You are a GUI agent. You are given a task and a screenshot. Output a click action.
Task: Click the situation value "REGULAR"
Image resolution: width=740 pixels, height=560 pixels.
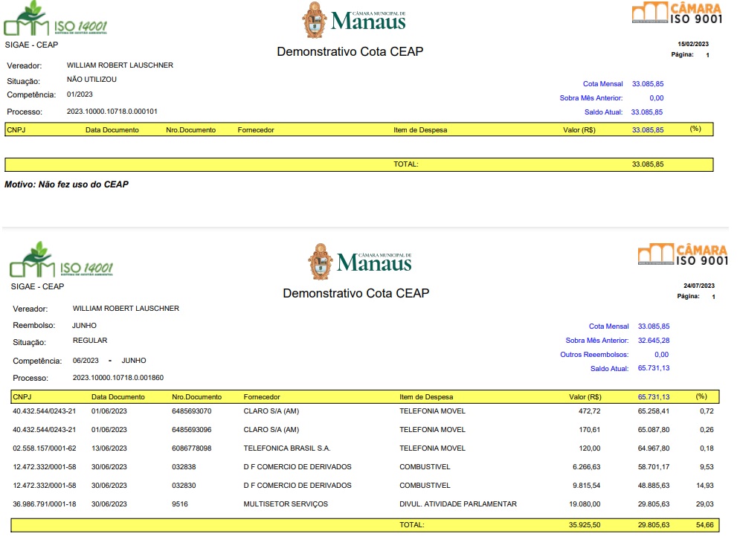[90, 340]
